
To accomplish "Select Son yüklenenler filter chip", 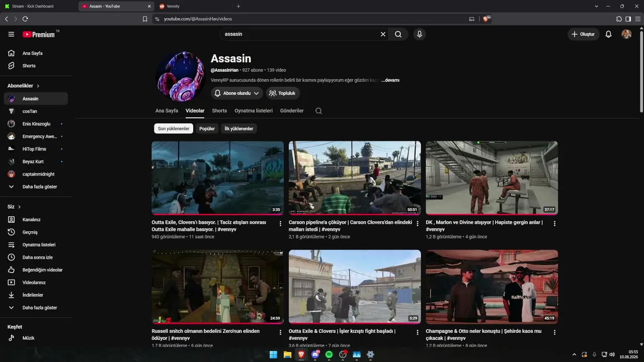I will coord(174,129).
